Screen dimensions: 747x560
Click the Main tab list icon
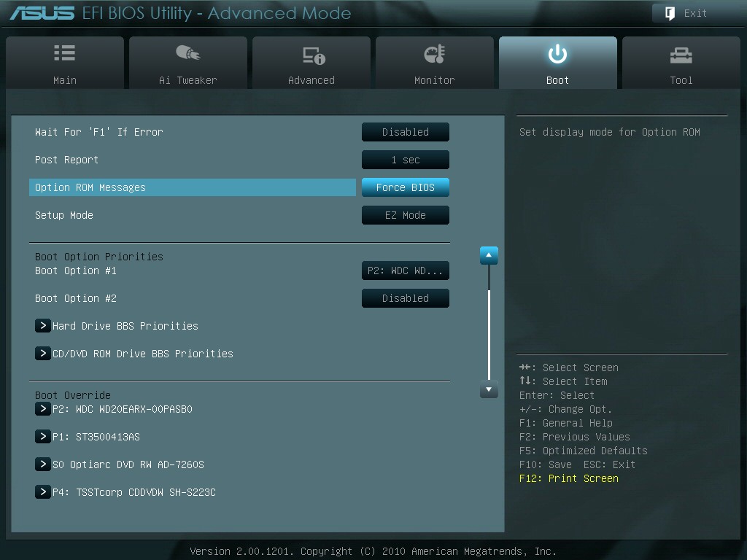64,52
